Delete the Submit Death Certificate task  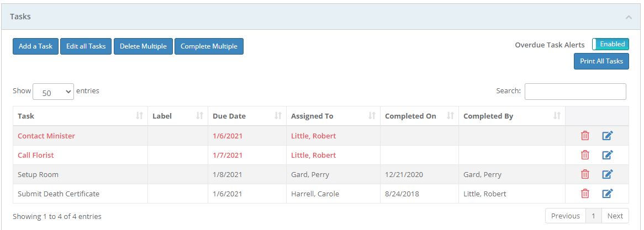click(585, 194)
